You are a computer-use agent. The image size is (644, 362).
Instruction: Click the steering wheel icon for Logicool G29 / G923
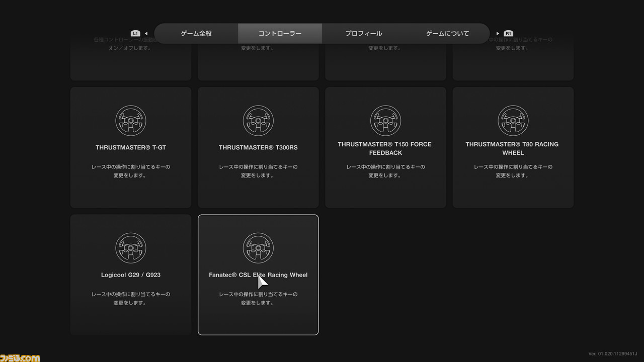point(131,248)
